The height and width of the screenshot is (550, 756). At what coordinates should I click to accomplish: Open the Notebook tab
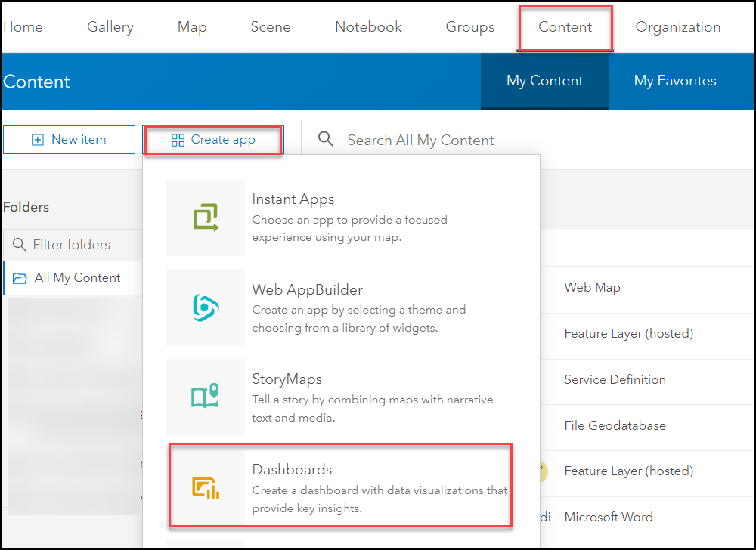pyautogui.click(x=368, y=27)
